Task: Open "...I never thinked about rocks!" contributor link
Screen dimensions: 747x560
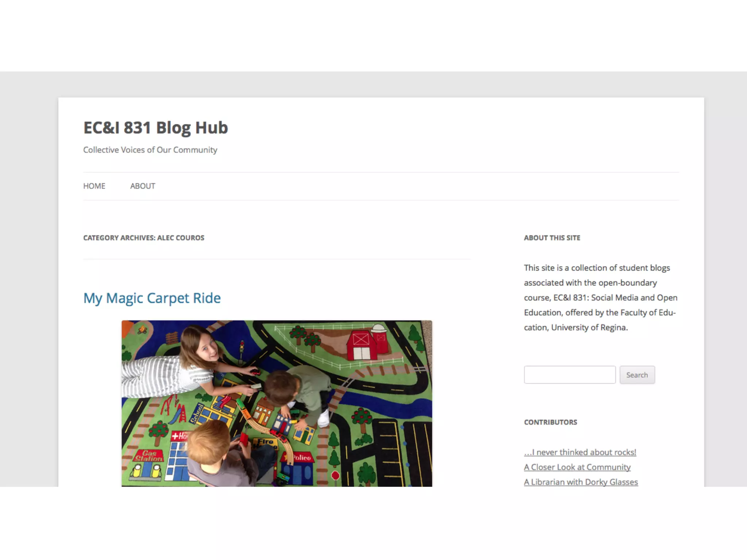Action: click(x=580, y=452)
